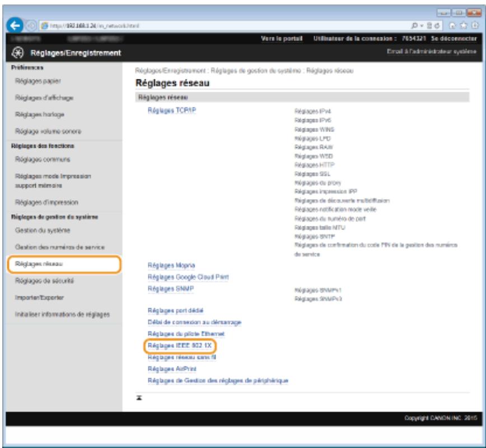Open Gestion des numéros de service
The width and height of the screenshot is (486, 448).
[60, 247]
